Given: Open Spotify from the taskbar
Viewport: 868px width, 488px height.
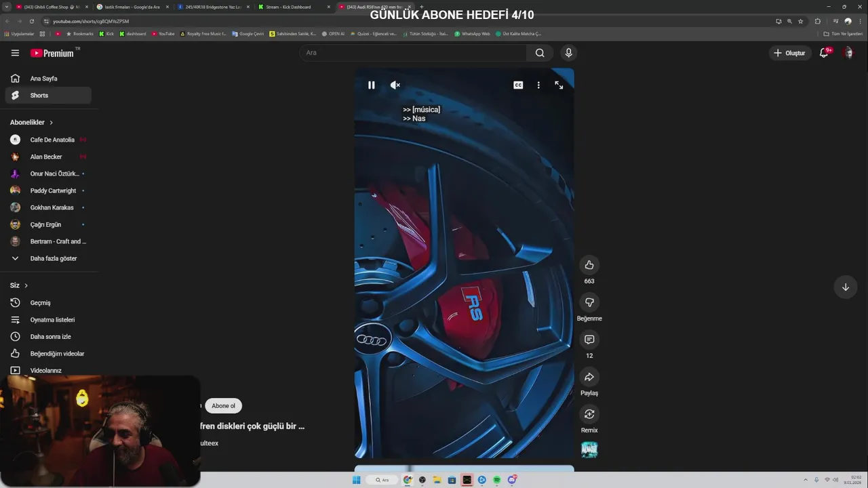Looking at the screenshot, I should coord(497,480).
